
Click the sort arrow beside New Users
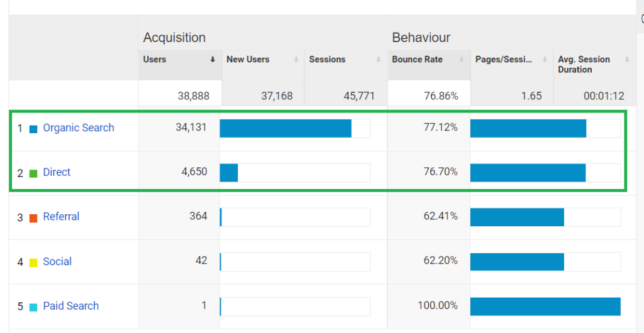(296, 60)
